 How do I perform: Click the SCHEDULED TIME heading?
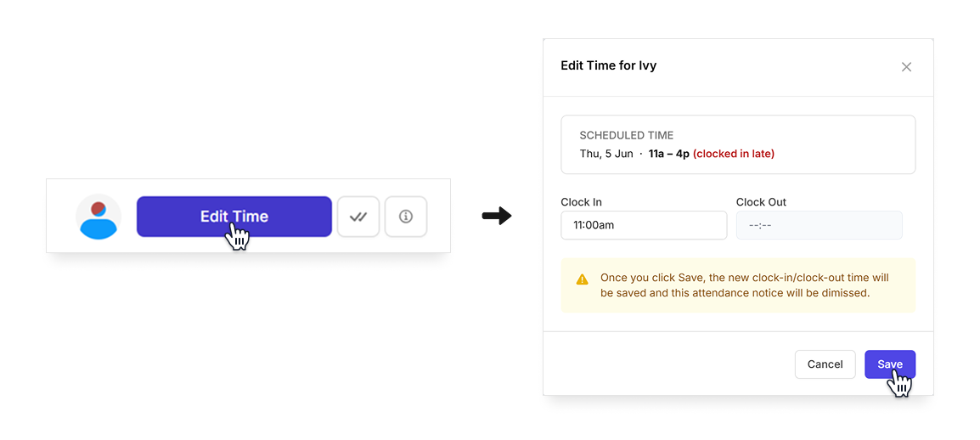tap(626, 136)
